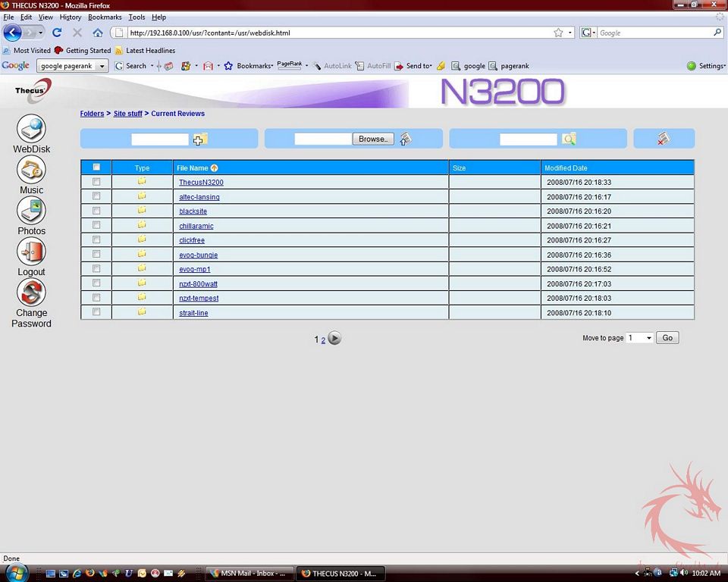Click the Change Password icon

pos(31,293)
